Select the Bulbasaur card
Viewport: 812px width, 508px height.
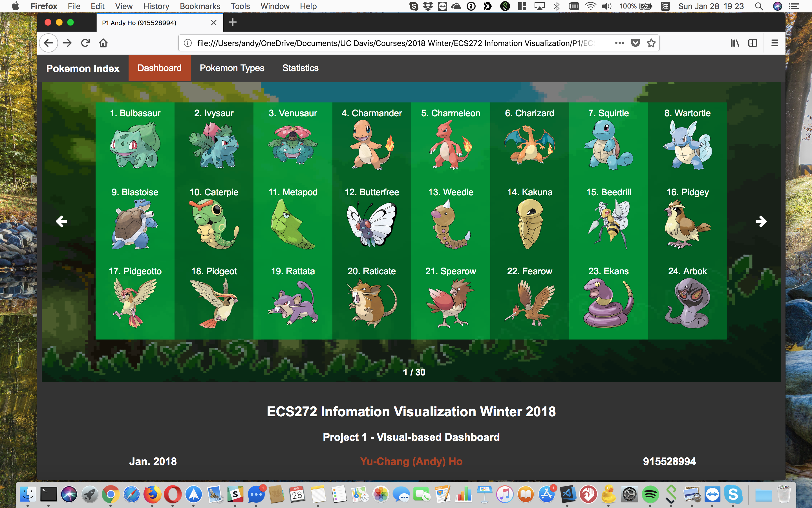[x=135, y=142]
